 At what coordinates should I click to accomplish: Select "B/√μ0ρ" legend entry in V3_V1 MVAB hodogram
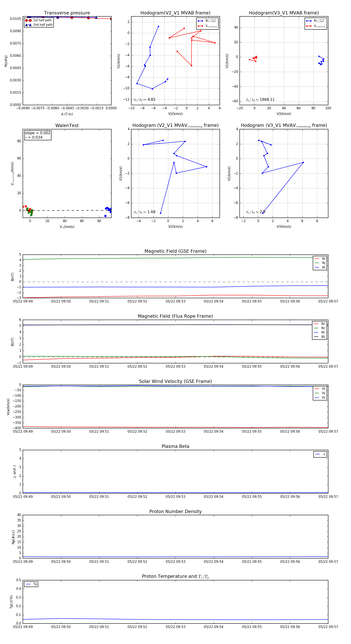click(x=316, y=21)
